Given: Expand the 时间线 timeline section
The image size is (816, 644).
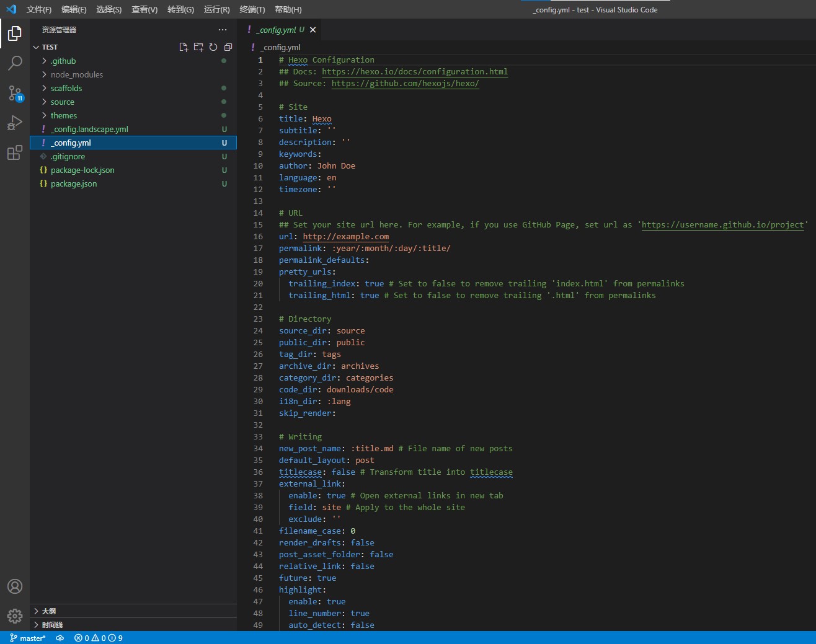Looking at the screenshot, I should [x=52, y=625].
